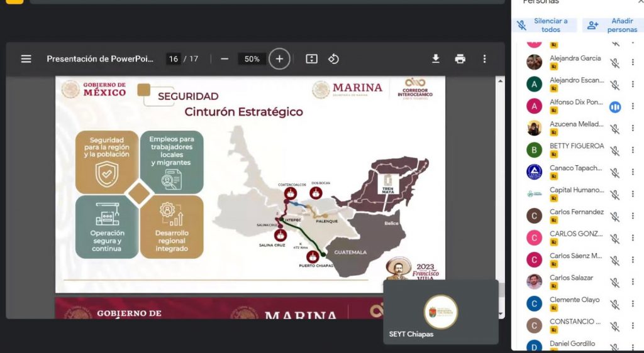This screenshot has height=353, width=644.
Task: Open the PDF sidebar menu icon
Action: [x=26, y=59]
